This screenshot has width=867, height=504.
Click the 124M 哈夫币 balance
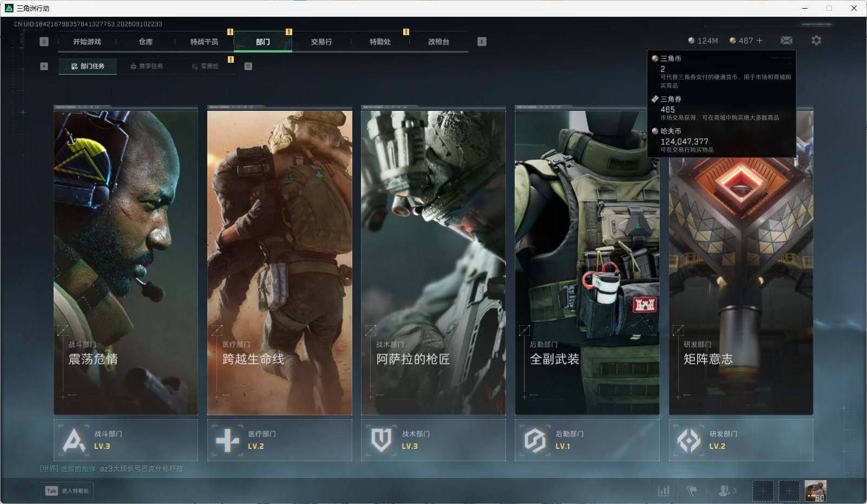(702, 41)
